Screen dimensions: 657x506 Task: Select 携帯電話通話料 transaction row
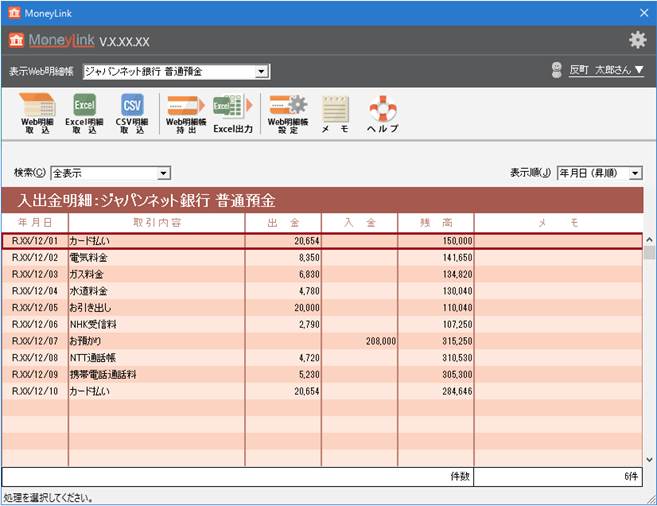(322, 375)
